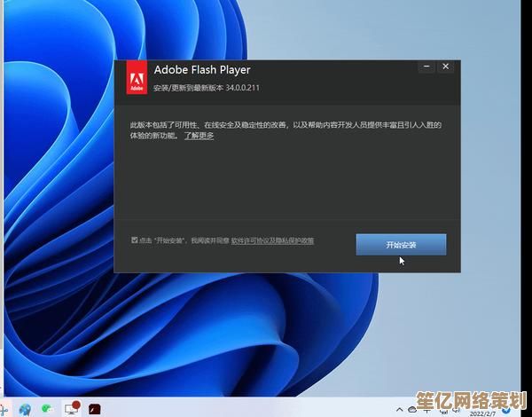Image resolution: width=532 pixels, height=417 pixels.
Task: Open the WeChat icon in taskbar
Action: pyautogui.click(x=47, y=408)
